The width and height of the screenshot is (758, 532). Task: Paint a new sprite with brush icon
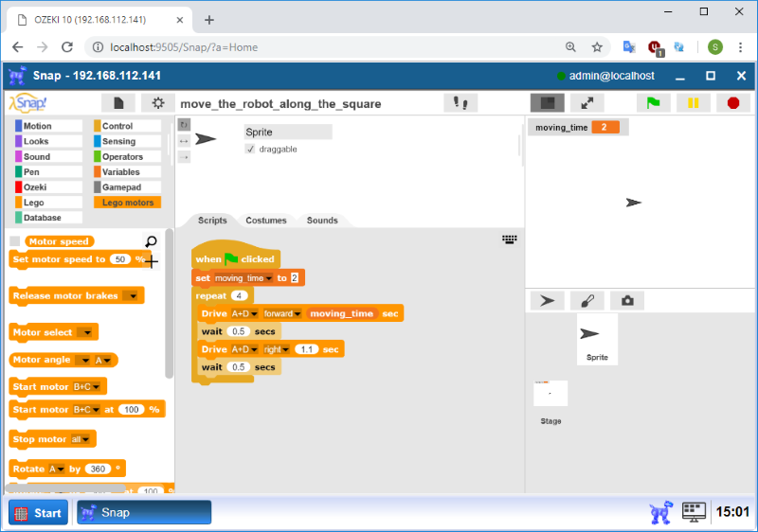(587, 301)
